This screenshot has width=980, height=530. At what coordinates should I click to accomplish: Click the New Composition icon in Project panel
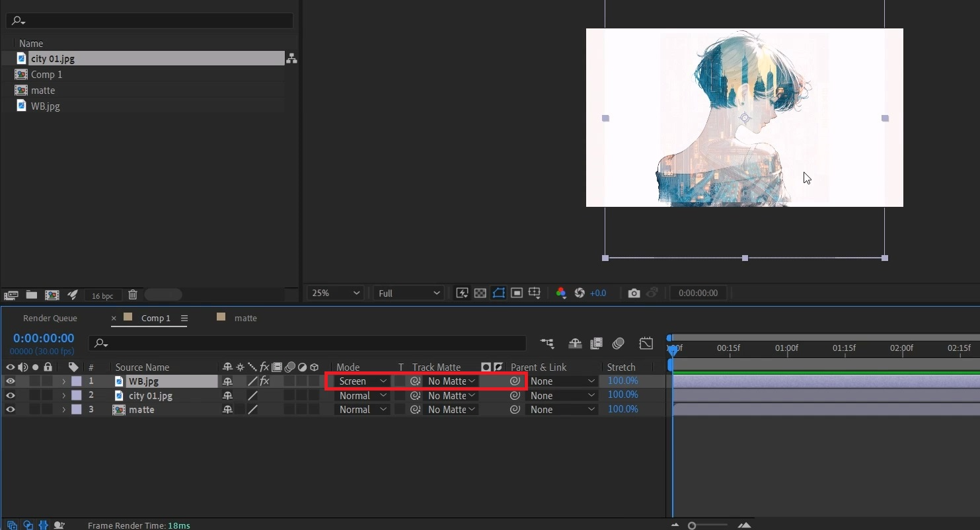(52, 295)
